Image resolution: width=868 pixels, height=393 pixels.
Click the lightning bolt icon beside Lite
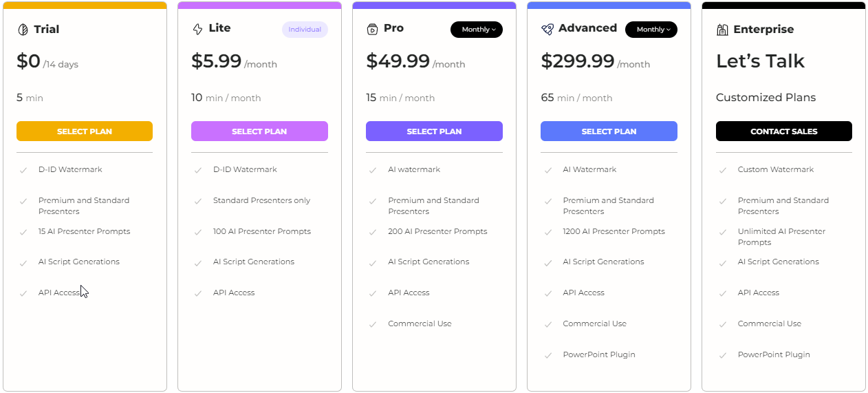point(197,29)
